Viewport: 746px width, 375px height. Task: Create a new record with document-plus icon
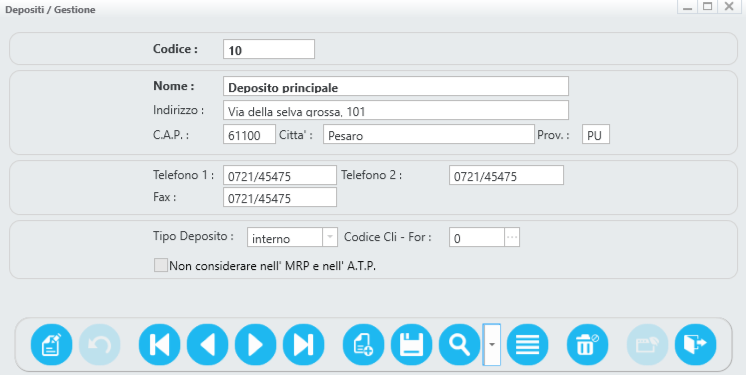tap(363, 345)
